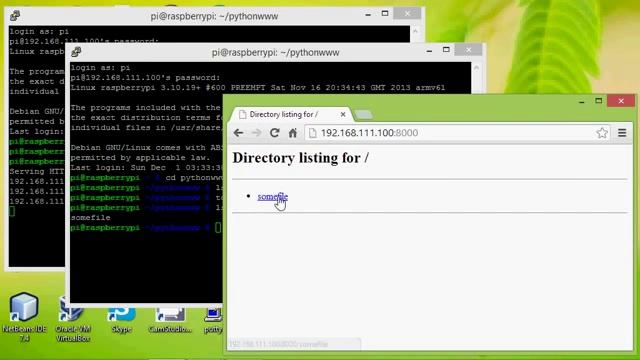Maximize the Chrome browser window

pyautogui.click(x=599, y=101)
